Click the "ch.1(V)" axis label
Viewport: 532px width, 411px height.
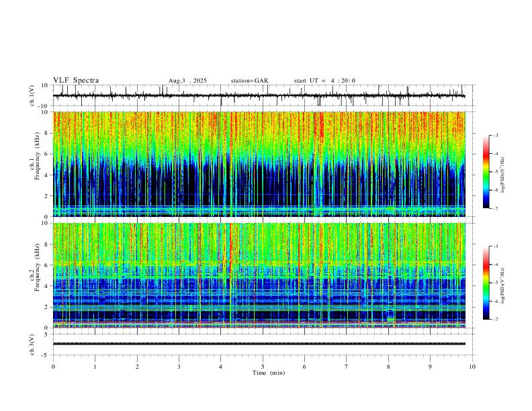click(x=32, y=95)
